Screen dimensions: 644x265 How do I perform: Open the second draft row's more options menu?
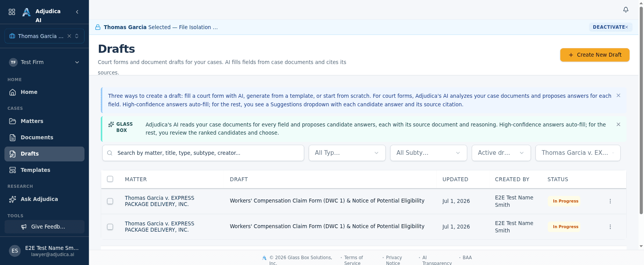[610, 227]
